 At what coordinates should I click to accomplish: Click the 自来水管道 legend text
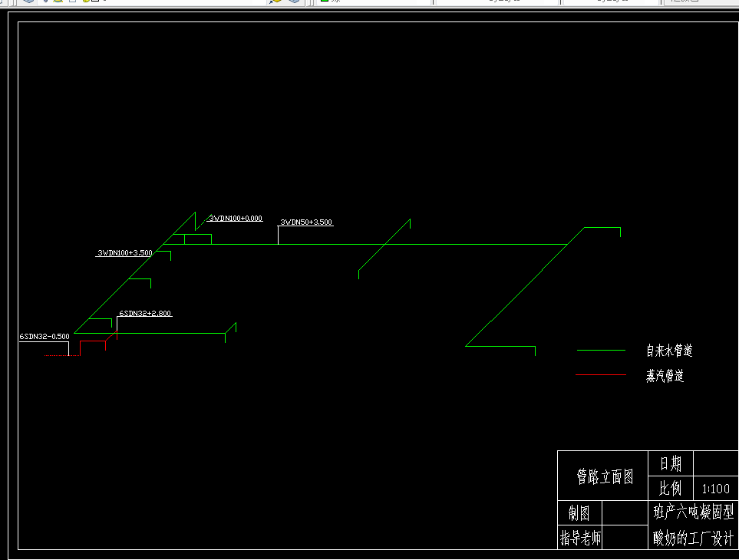click(x=669, y=351)
